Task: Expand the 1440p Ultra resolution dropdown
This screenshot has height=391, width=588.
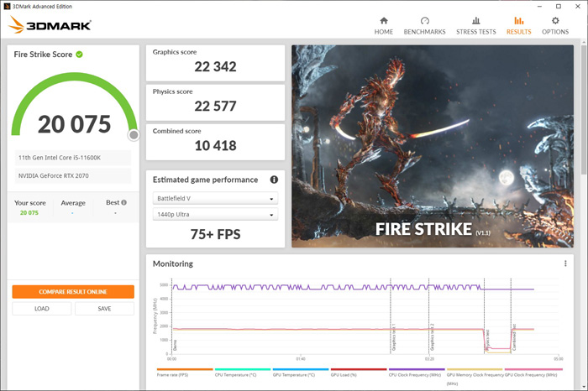Action: [x=215, y=215]
